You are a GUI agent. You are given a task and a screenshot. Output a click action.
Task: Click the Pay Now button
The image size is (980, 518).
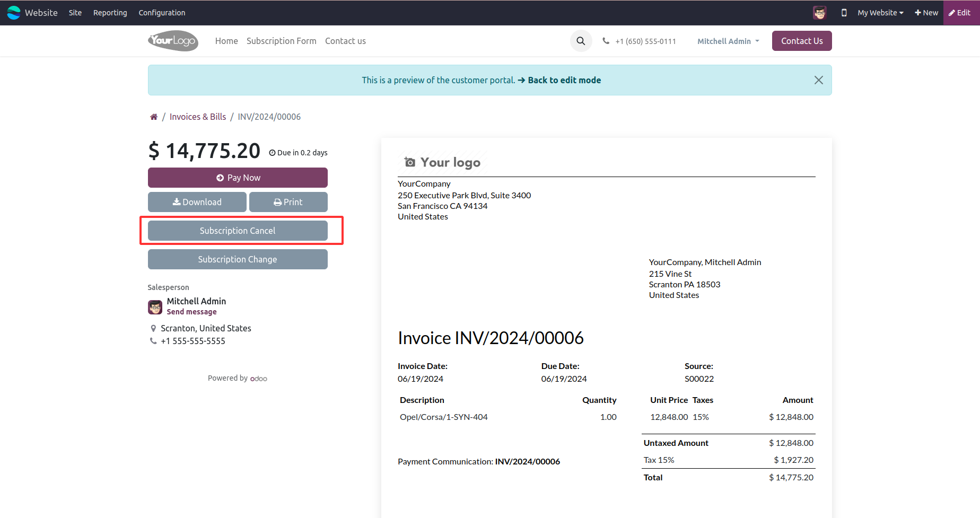tap(238, 178)
